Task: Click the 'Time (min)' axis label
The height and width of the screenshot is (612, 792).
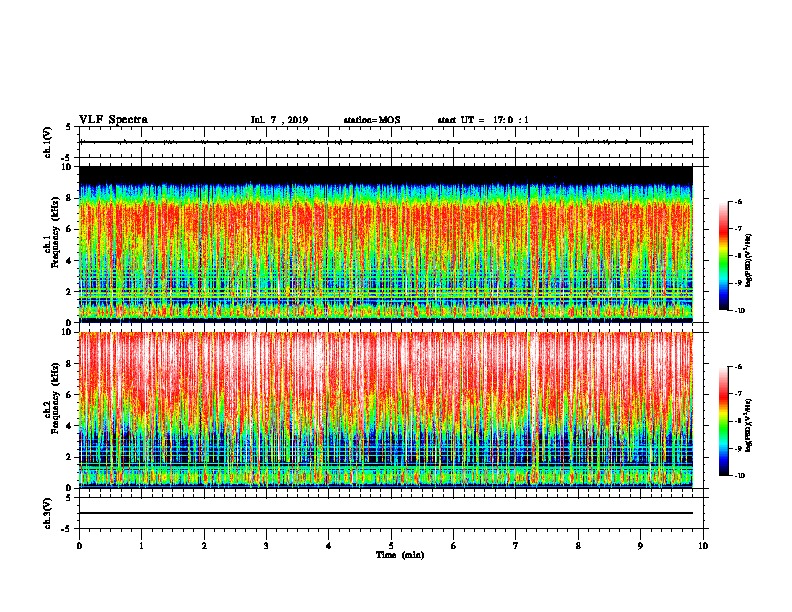Action: click(x=400, y=555)
